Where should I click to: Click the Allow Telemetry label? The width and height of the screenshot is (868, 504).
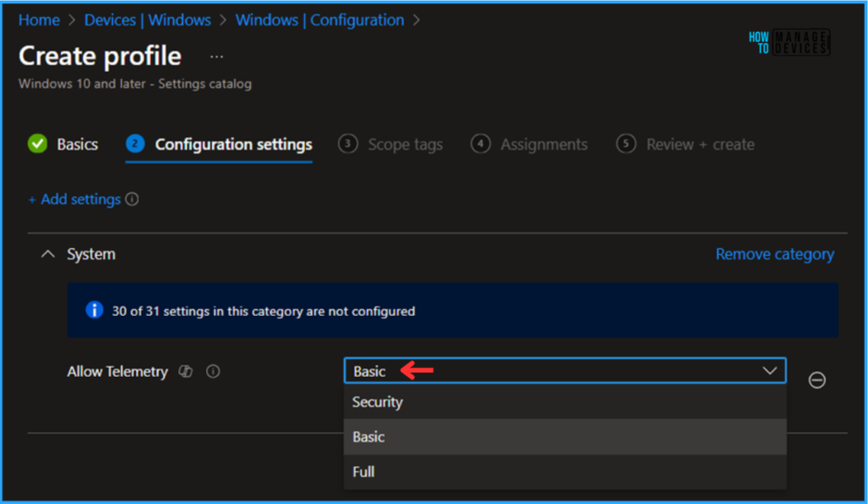(x=117, y=371)
